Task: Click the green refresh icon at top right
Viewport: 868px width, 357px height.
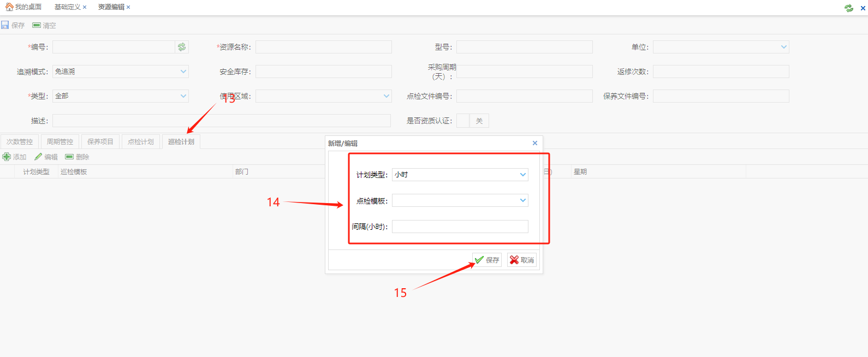Action: point(848,8)
